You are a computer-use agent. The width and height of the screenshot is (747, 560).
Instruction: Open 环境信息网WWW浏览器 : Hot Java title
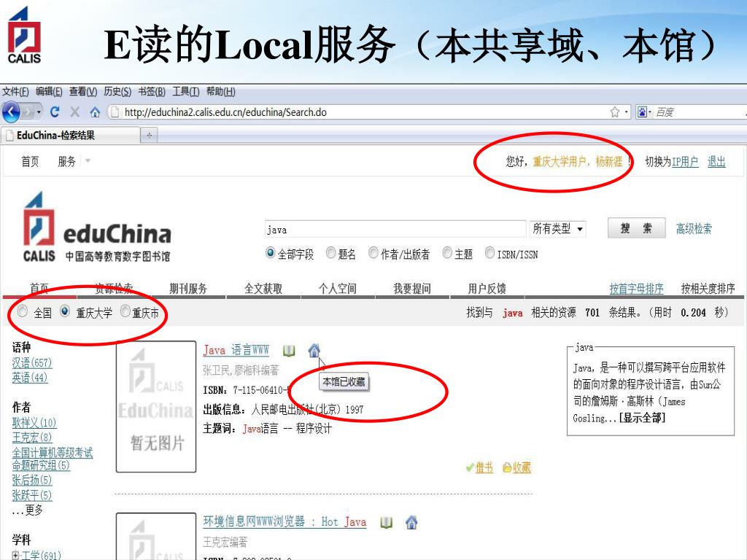285,522
